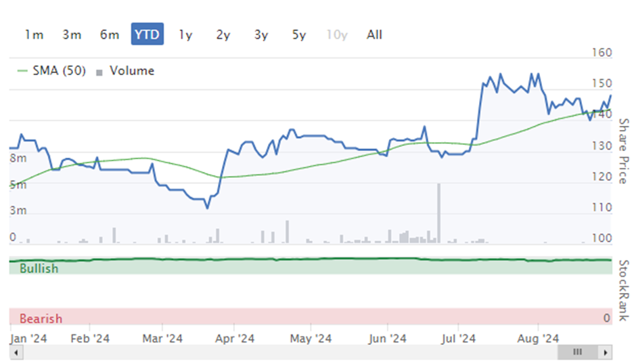Image resolution: width=636 pixels, height=364 pixels.
Task: Click the 110 price axis value
Action: (601, 207)
